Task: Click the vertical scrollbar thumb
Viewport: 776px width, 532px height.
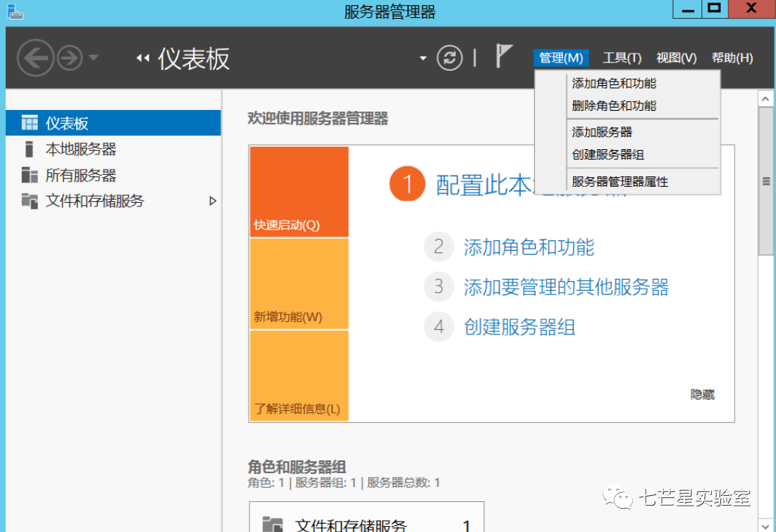Action: [x=765, y=181]
